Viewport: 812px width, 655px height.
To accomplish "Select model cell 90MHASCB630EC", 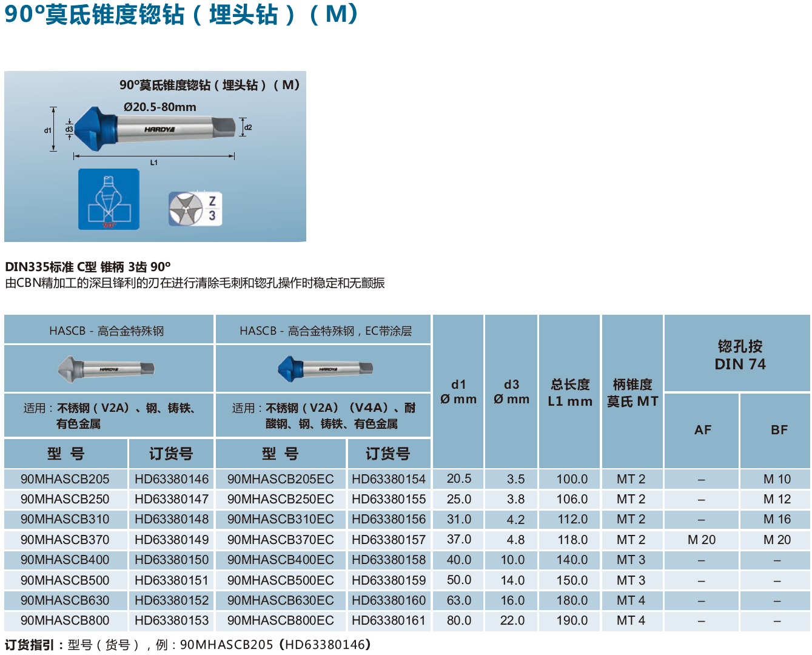I will [x=281, y=600].
